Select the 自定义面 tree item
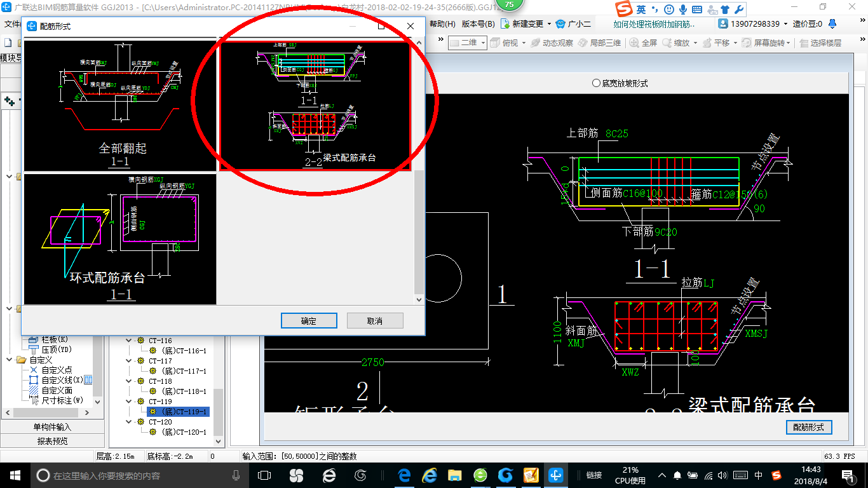 tap(57, 390)
